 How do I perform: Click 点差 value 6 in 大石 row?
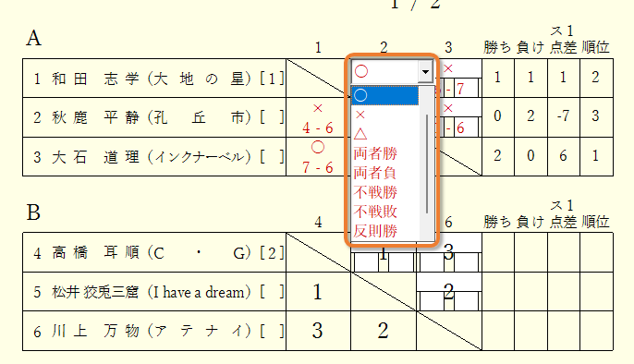click(563, 156)
